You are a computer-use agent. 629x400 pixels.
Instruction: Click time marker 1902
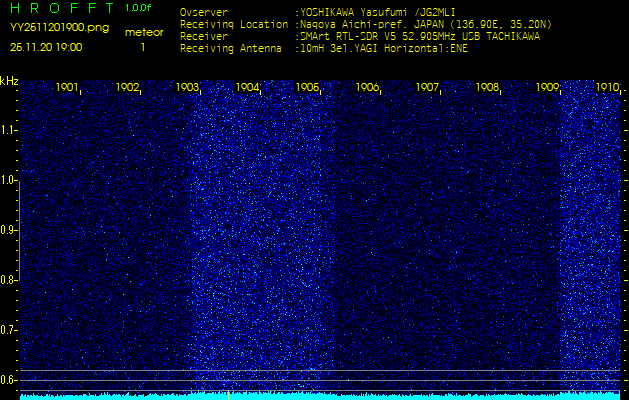pos(127,87)
